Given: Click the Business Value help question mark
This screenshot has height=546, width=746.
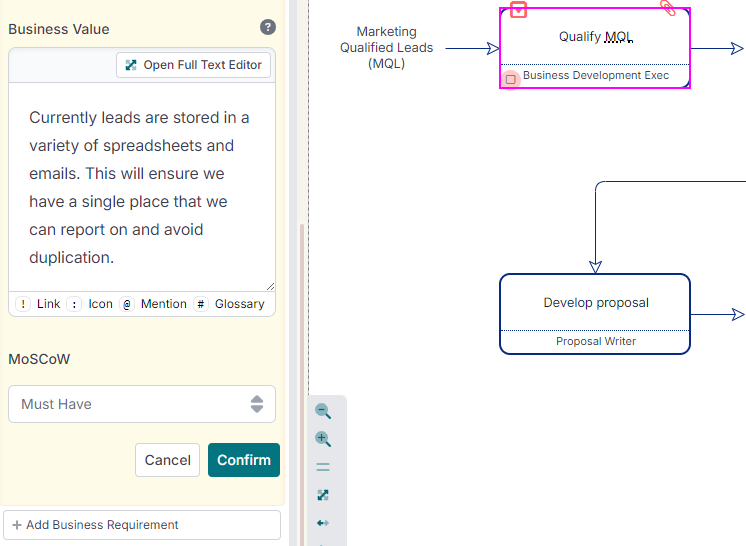Looking at the screenshot, I should click(267, 28).
